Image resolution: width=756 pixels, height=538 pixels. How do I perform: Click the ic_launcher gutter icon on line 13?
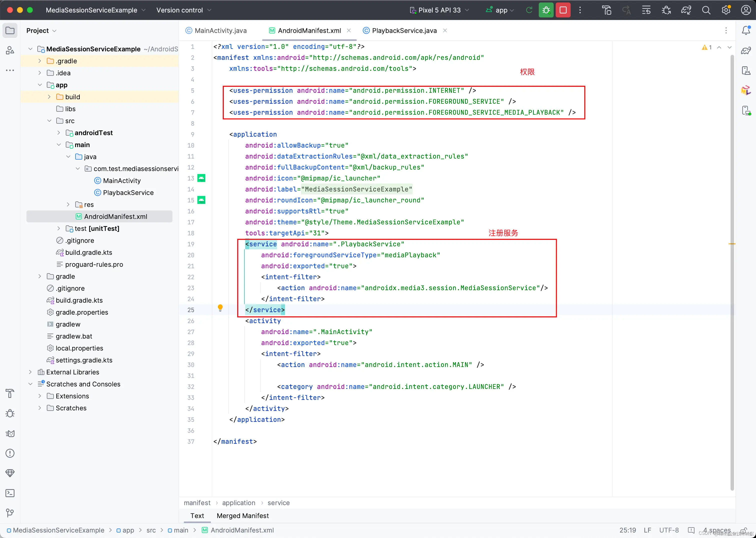click(201, 178)
